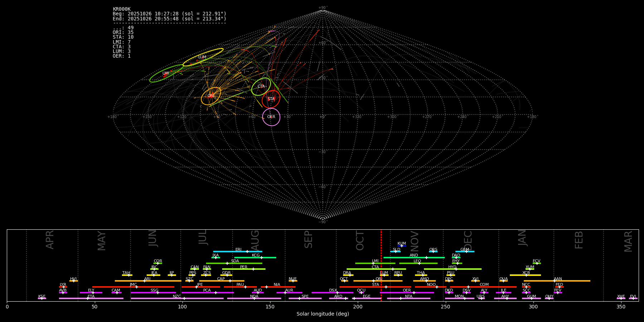Click the 'Solar longitude (deg)' axis label
The image size is (644, 322).
(323, 314)
